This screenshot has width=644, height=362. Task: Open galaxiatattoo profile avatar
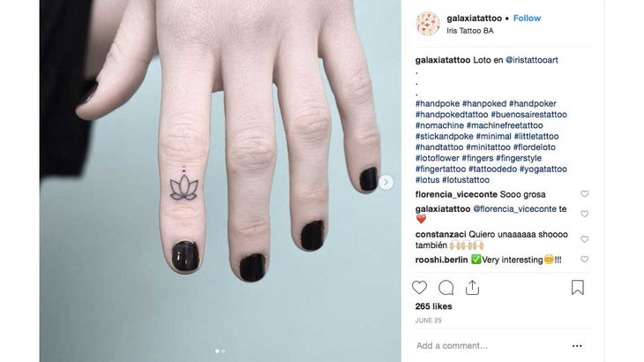tap(428, 24)
